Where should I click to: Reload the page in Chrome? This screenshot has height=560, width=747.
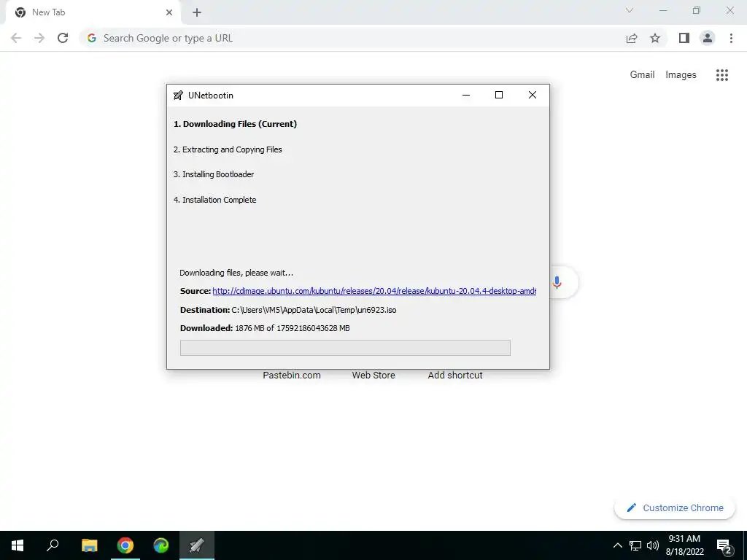point(63,38)
